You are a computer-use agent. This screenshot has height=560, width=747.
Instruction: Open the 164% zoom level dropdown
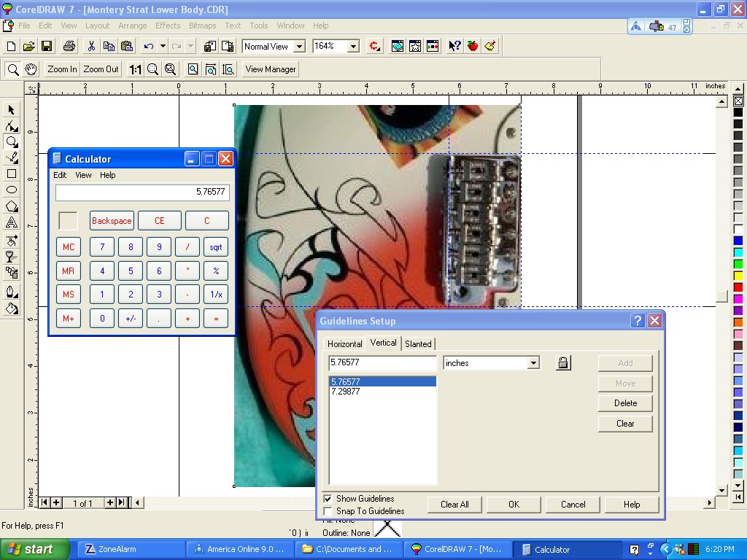click(x=353, y=46)
